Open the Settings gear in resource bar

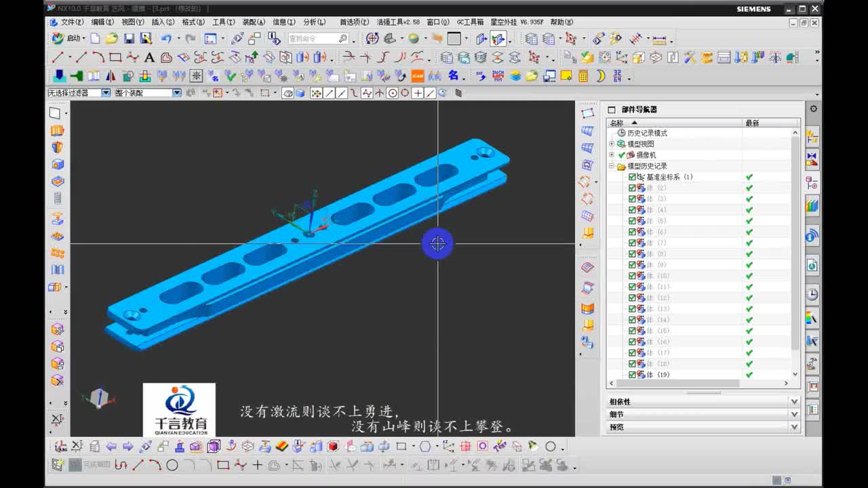(813, 108)
